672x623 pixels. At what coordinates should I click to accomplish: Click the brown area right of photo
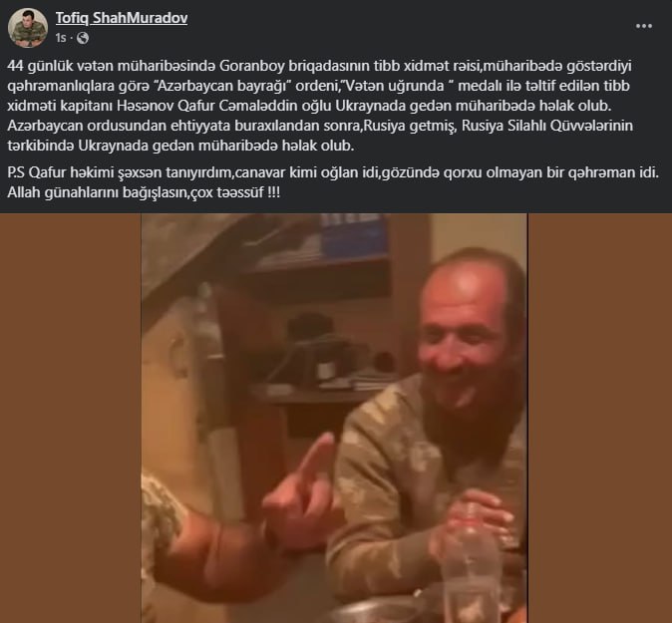[x=599, y=419]
